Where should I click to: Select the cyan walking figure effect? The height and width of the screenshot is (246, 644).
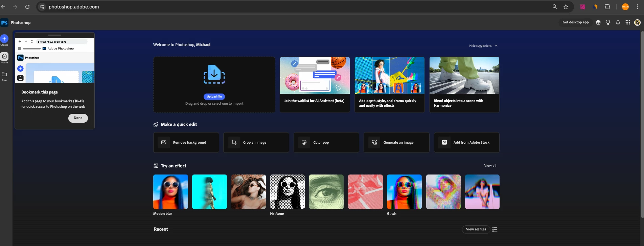coord(209,192)
